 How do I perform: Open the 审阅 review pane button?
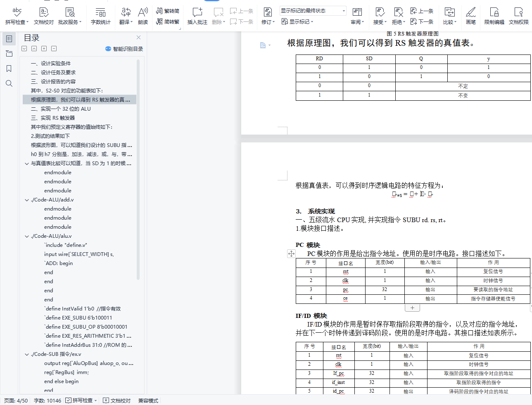coord(357,16)
